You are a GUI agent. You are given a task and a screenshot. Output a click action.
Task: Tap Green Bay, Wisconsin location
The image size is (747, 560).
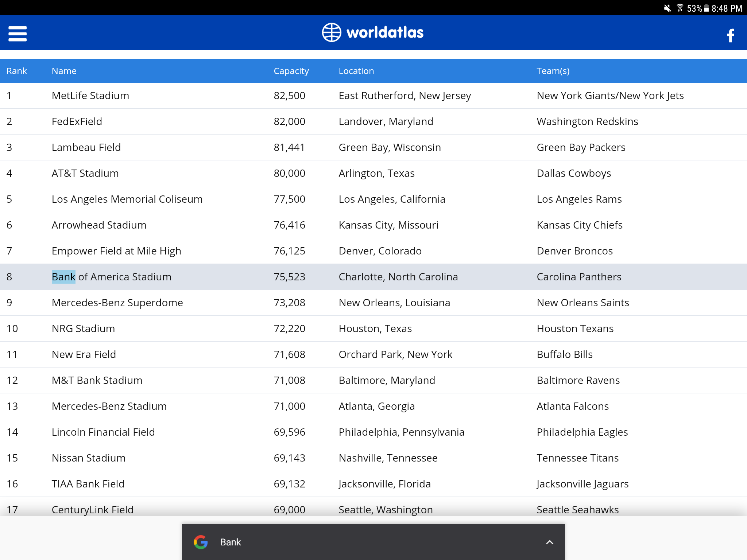tap(390, 147)
